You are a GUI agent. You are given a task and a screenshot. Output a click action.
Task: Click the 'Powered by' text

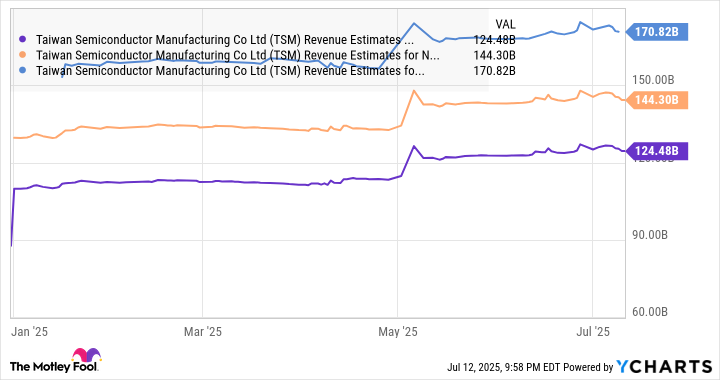point(588,368)
